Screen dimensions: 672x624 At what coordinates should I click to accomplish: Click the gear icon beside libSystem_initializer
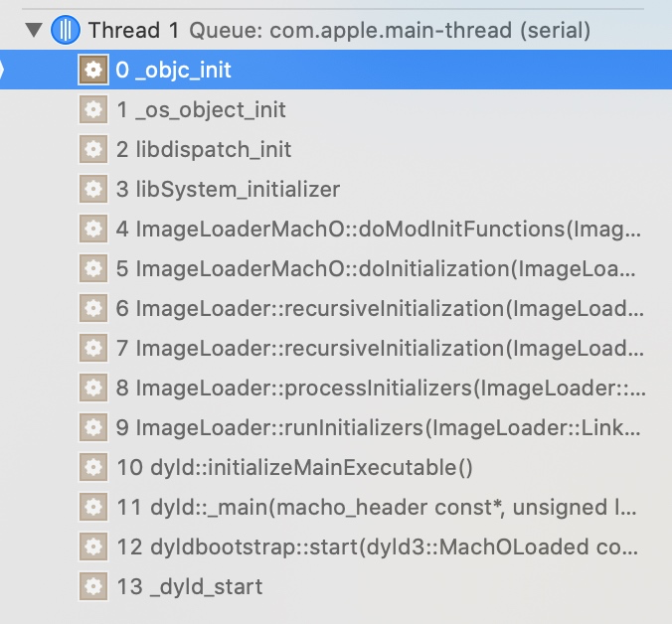(93, 189)
